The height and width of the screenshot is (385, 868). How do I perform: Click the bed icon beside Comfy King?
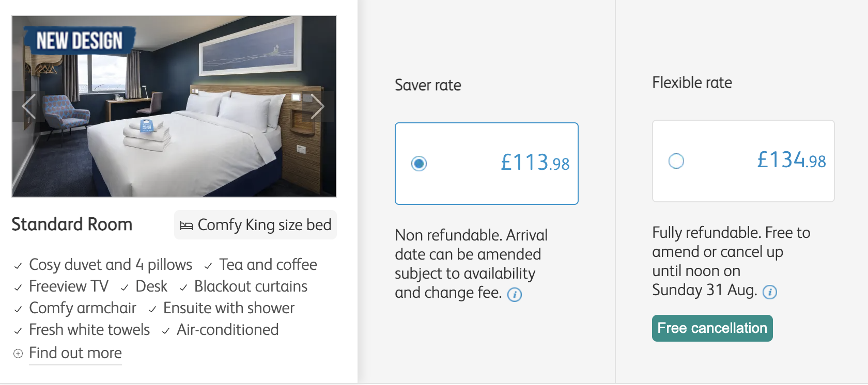pyautogui.click(x=186, y=226)
